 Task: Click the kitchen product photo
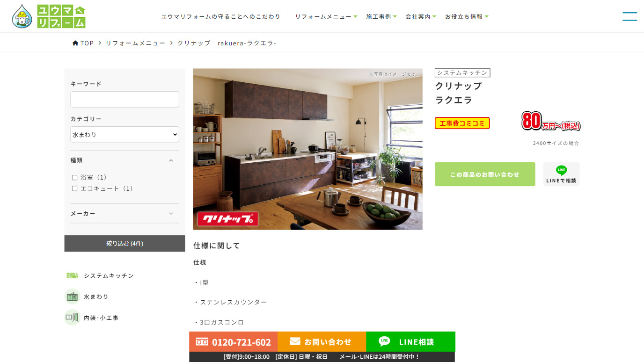308,149
